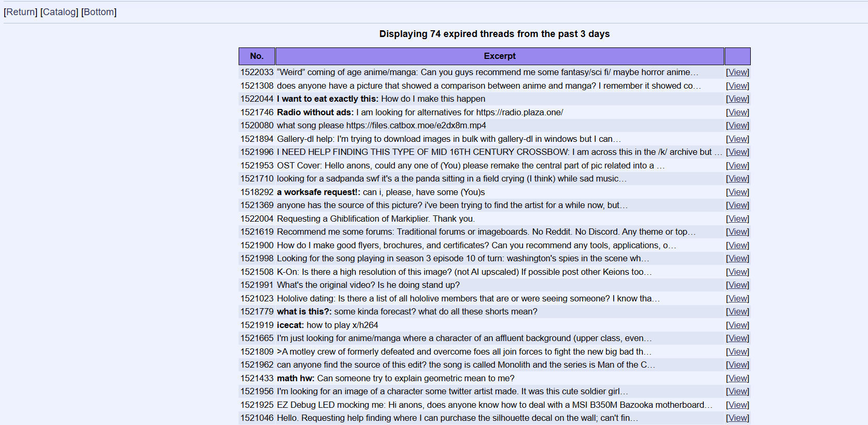
Task: View thread 1520080 'what song please'
Action: (738, 126)
